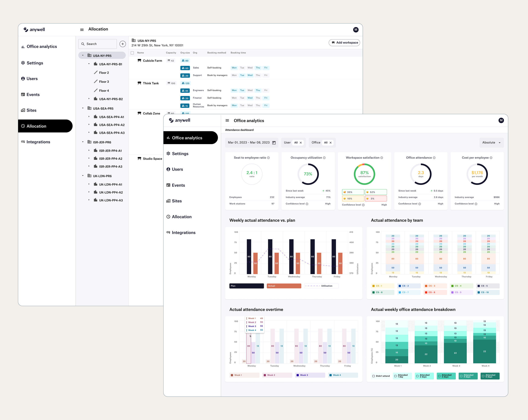This screenshot has width=528, height=420.
Task: Toggle Attended 1 day legend checkbox
Action: pyautogui.click(x=395, y=376)
